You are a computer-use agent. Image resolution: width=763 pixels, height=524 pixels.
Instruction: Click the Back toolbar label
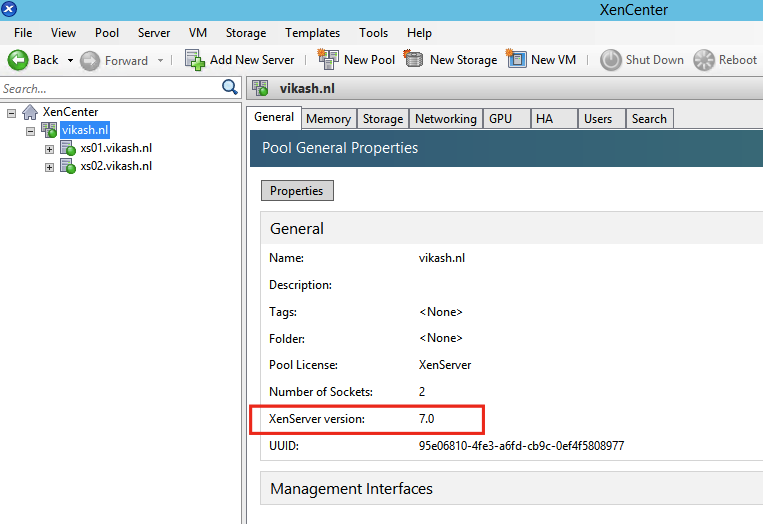point(46,60)
